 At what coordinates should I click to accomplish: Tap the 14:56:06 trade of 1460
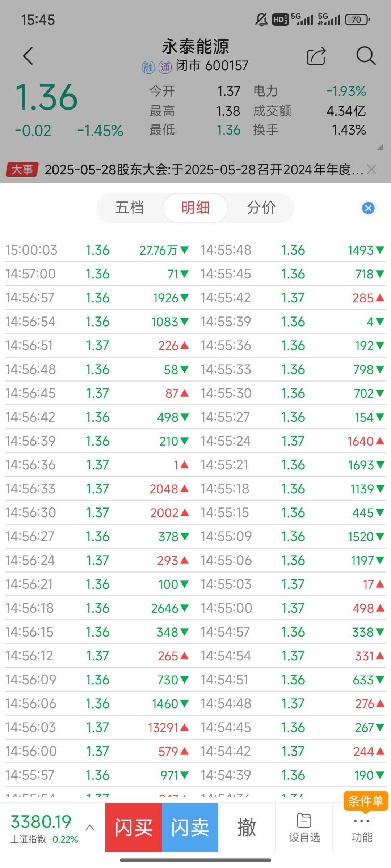[97, 703]
